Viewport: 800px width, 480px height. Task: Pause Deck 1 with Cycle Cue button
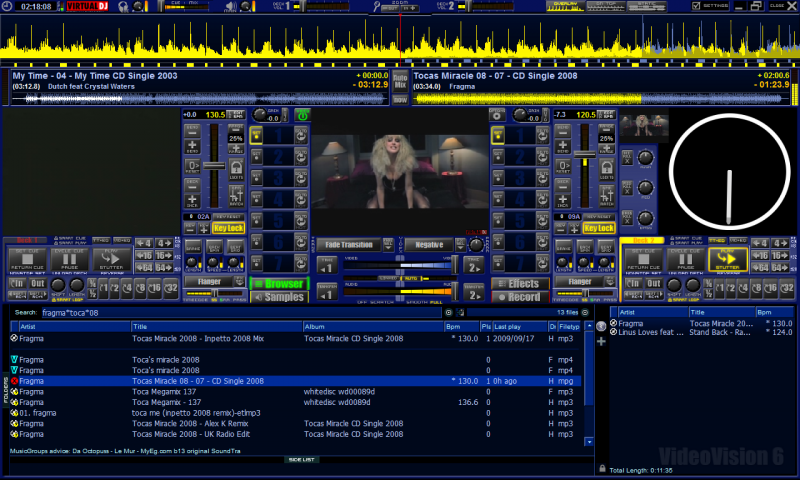click(69, 260)
